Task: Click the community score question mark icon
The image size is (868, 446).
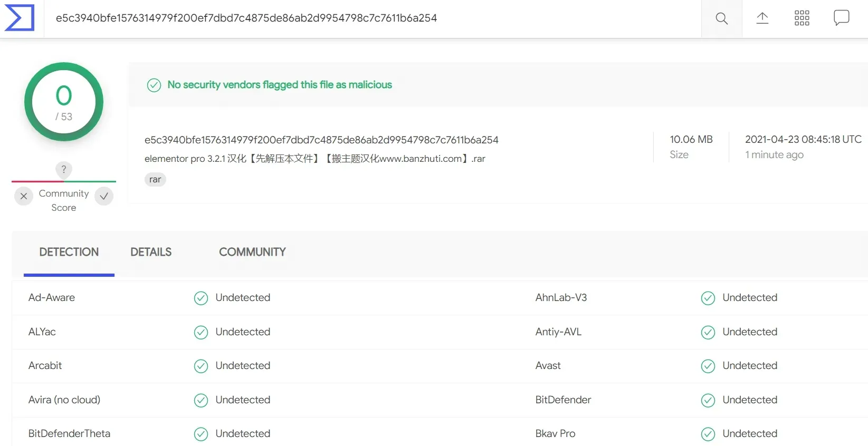Action: click(64, 169)
